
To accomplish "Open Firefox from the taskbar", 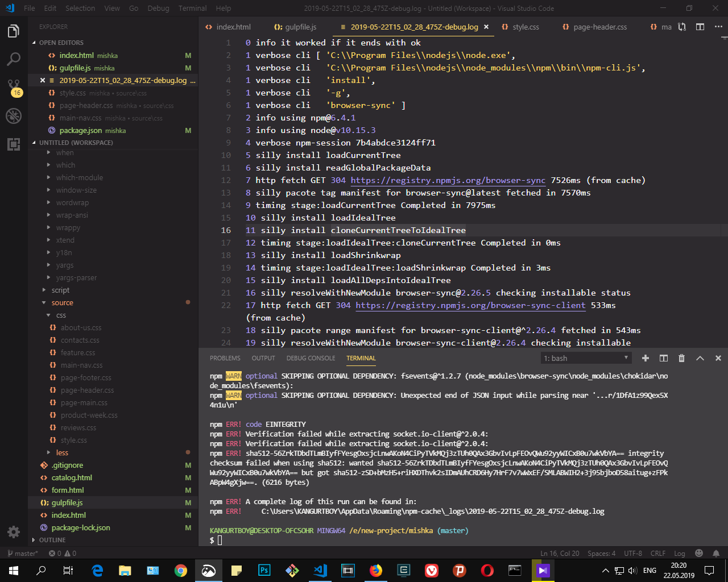I will pyautogui.click(x=376, y=571).
